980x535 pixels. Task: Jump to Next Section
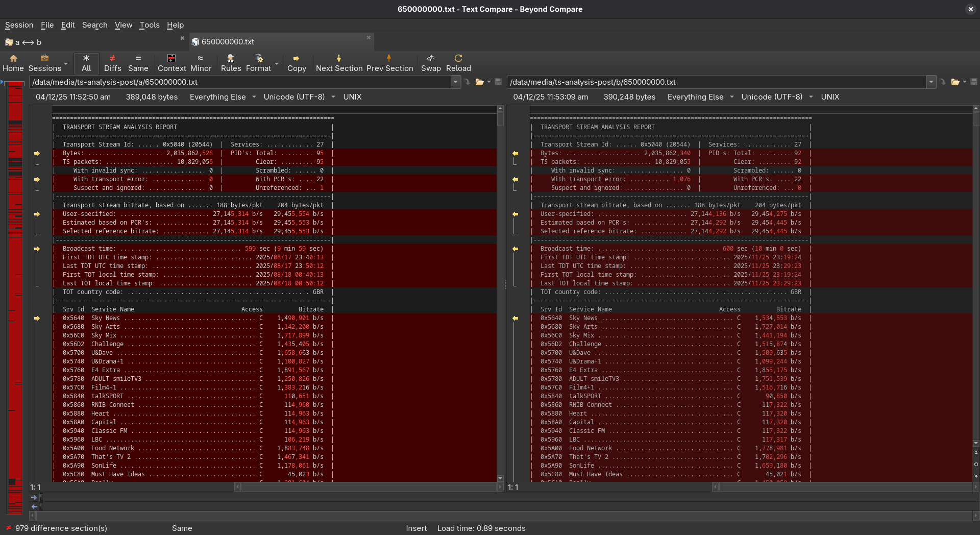point(339,63)
